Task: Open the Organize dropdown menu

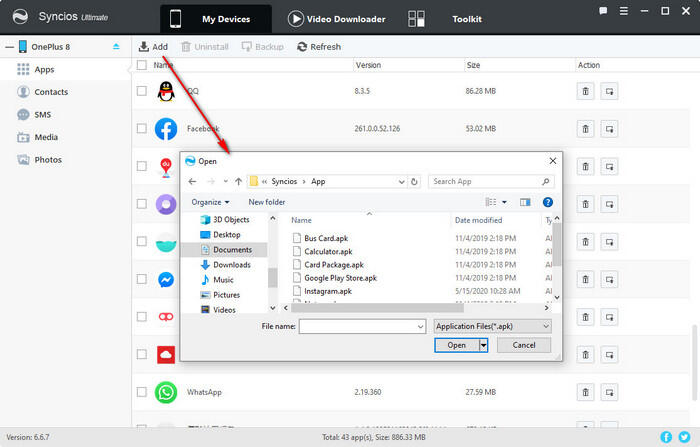Action: [x=210, y=202]
